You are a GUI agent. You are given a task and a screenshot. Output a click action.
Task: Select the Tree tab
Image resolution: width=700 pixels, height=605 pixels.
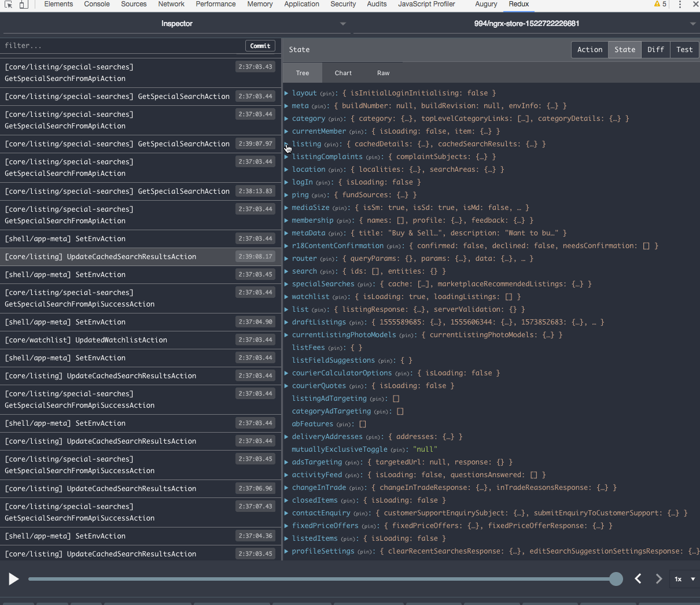click(x=303, y=73)
